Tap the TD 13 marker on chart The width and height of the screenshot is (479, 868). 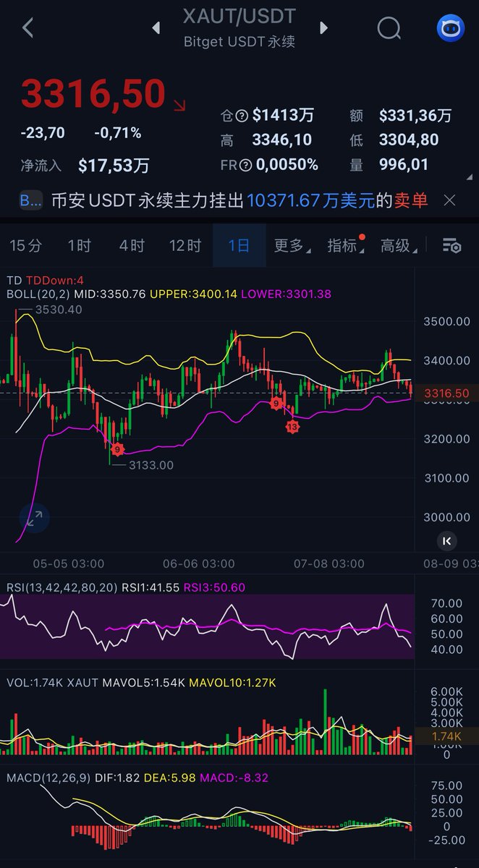292,427
